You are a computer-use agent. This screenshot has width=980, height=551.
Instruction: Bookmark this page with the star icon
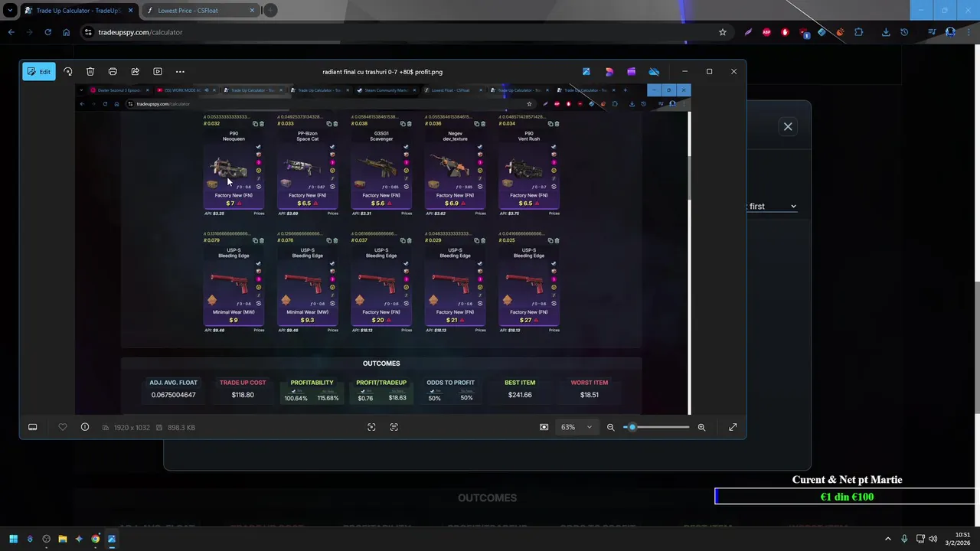[x=722, y=32]
